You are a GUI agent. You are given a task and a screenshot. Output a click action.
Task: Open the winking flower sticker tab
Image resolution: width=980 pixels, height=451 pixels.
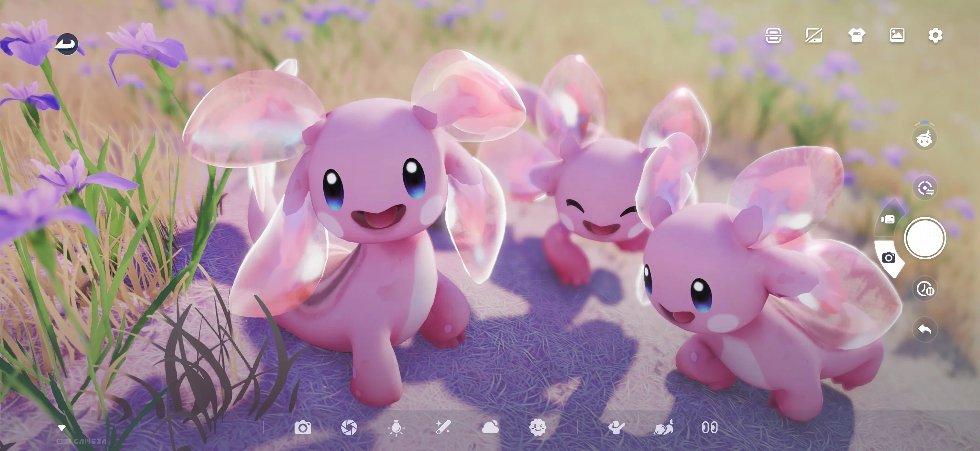point(537,427)
